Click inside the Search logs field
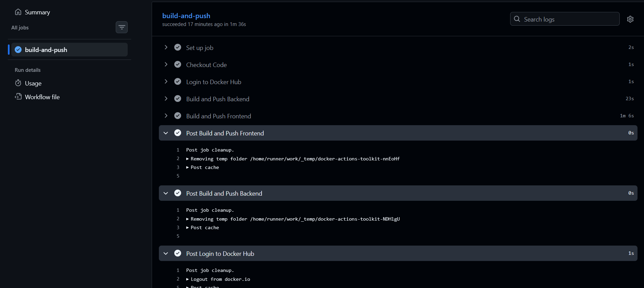Viewport: 644px width, 288px height. (565, 19)
